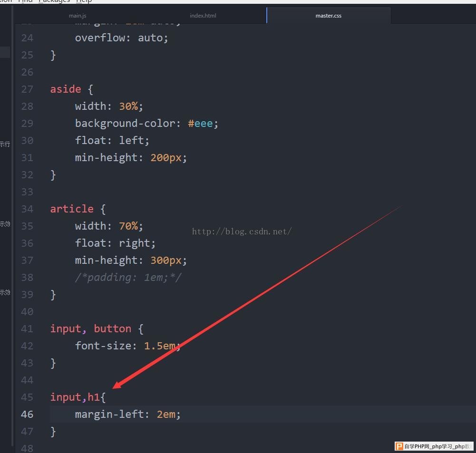Screen dimensions: 476x453
Task: Click the 'button' selector on line 41
Action: [113, 329]
